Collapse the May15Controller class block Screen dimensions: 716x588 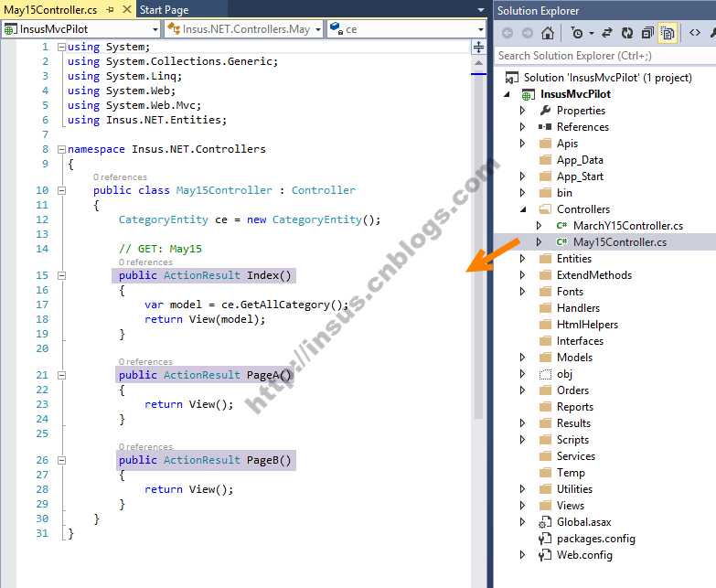click(61, 190)
